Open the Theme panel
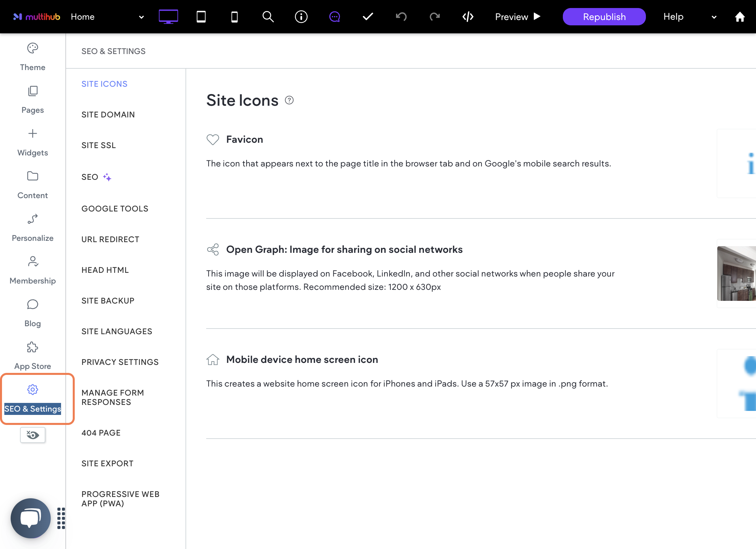 pos(33,57)
